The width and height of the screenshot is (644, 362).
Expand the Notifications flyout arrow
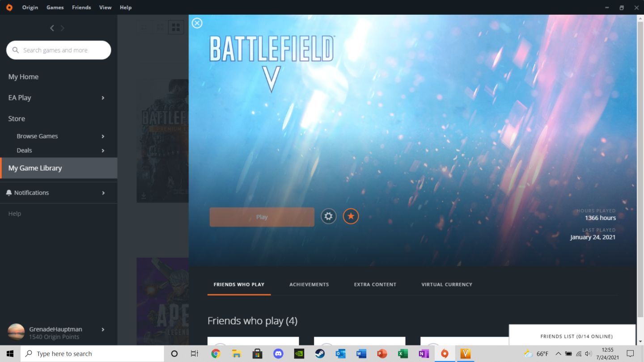[103, 193]
